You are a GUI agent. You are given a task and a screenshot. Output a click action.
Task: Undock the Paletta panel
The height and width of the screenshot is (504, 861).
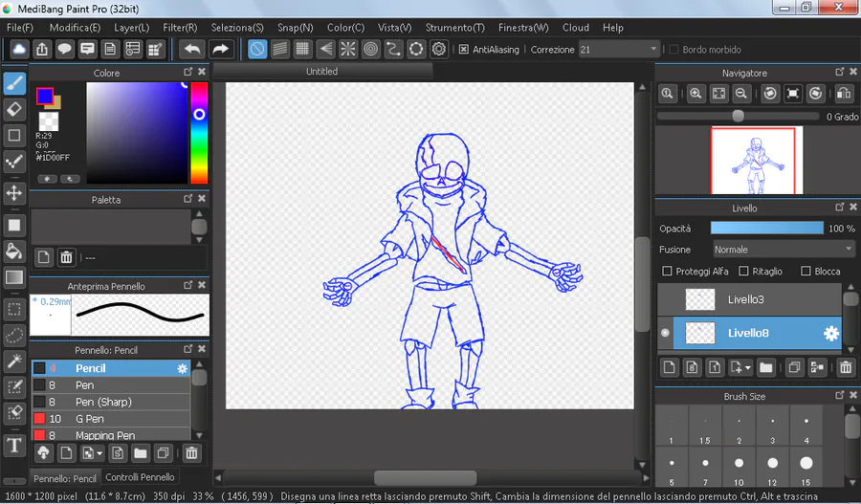point(188,199)
